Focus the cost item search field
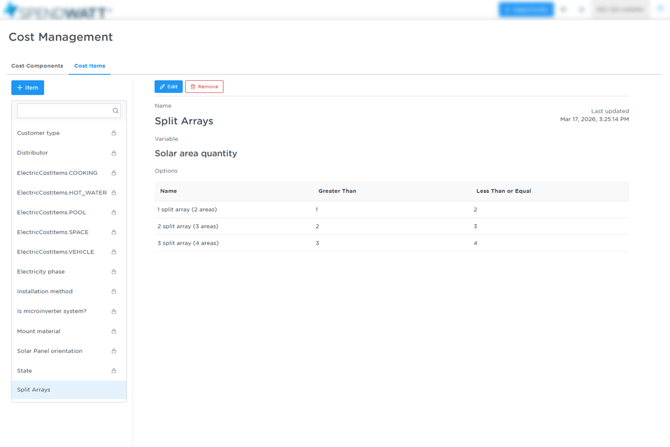The image size is (670, 447). point(63,111)
